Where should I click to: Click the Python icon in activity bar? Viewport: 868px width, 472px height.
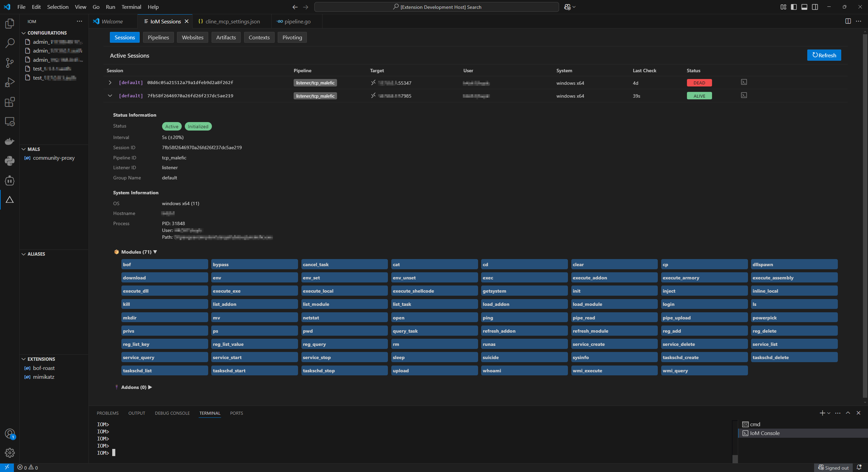click(x=9, y=161)
